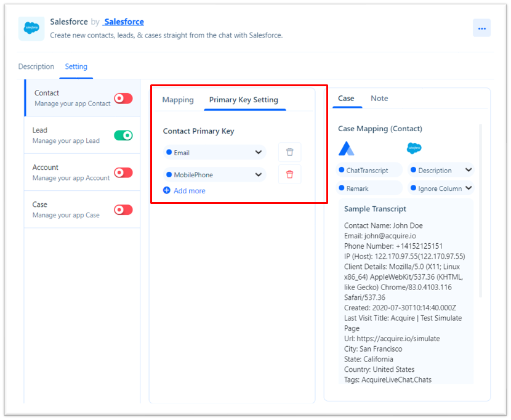Click the 'Created: 2020-07-30T10:14:40.000Z' line
This screenshot has height=420, width=511.
click(x=400, y=308)
